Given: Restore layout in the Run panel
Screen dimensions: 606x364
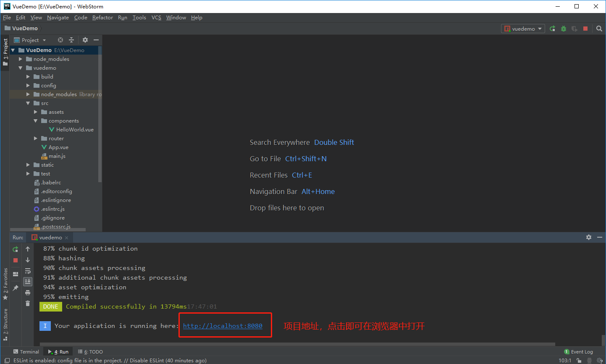Looking at the screenshot, I should click(x=16, y=274).
